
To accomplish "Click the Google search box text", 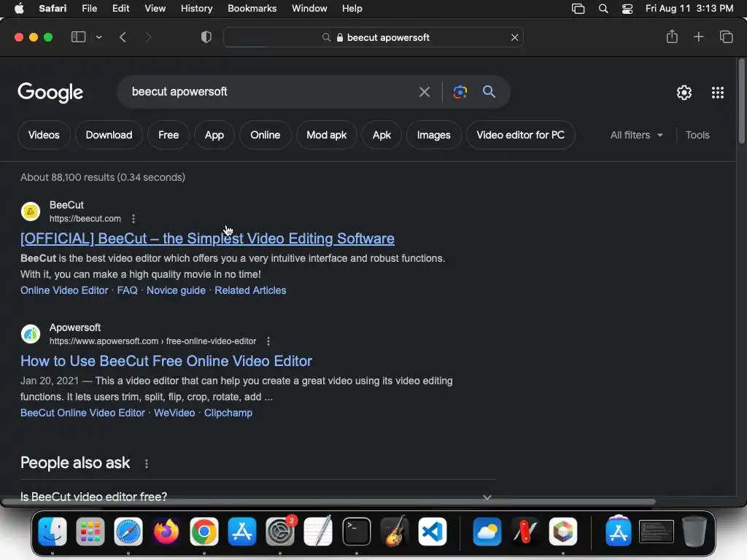I will click(x=179, y=91).
